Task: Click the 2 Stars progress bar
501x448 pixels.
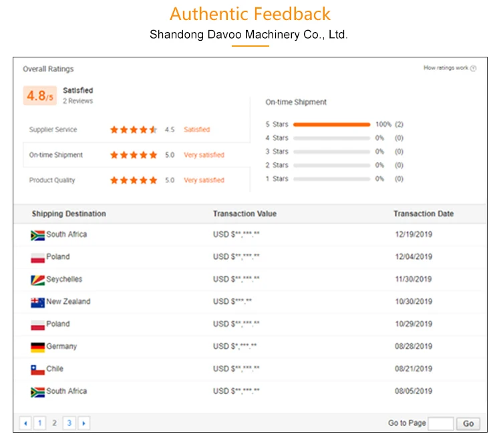Action: pos(331,166)
